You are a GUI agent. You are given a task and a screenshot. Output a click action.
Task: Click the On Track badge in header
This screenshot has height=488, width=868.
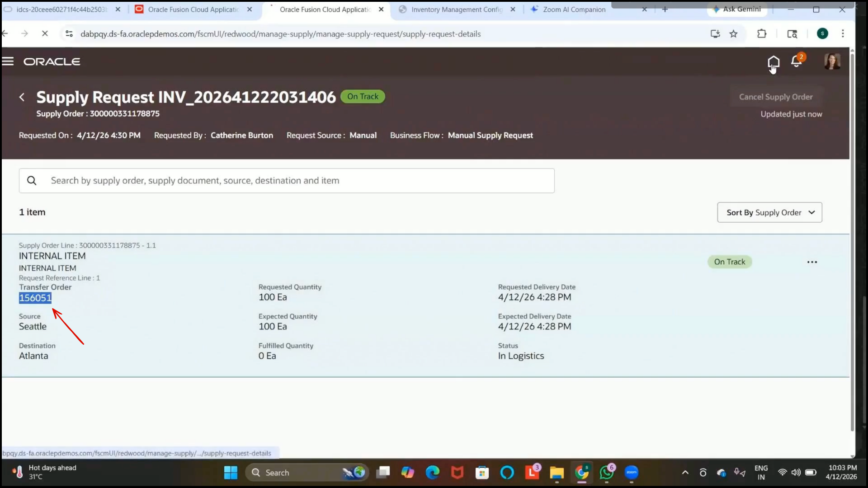(363, 96)
